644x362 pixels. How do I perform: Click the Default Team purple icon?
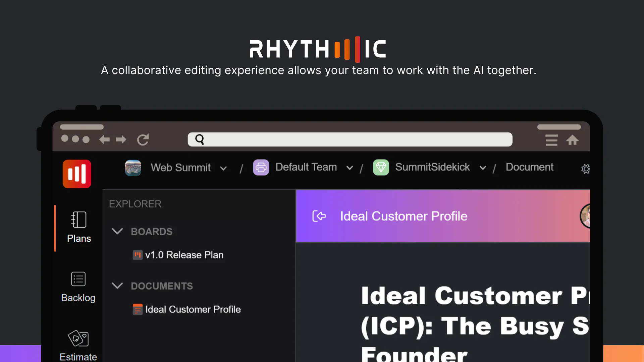(x=261, y=167)
